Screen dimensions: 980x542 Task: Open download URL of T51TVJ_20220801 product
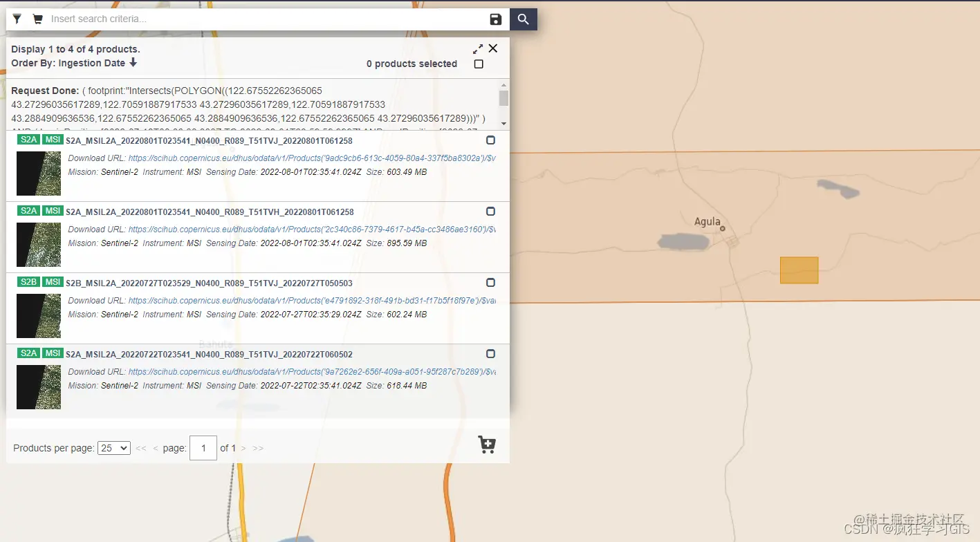(312, 158)
